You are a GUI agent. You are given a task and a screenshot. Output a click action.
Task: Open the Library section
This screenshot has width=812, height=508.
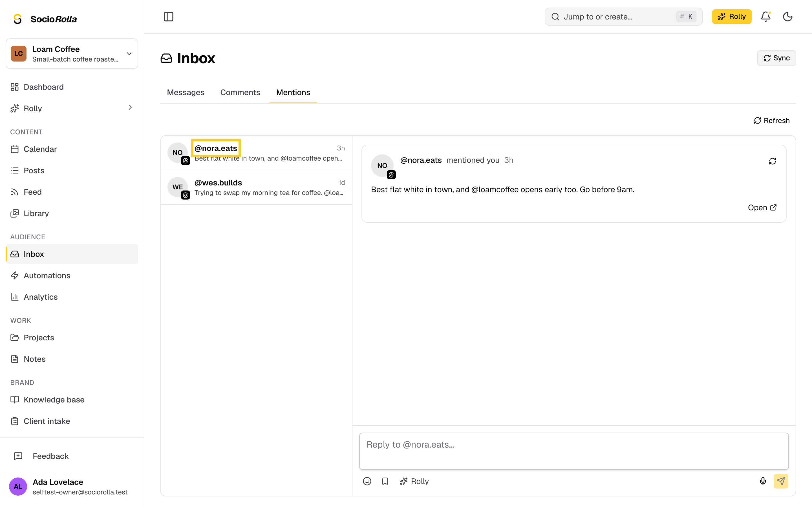[x=72, y=214]
